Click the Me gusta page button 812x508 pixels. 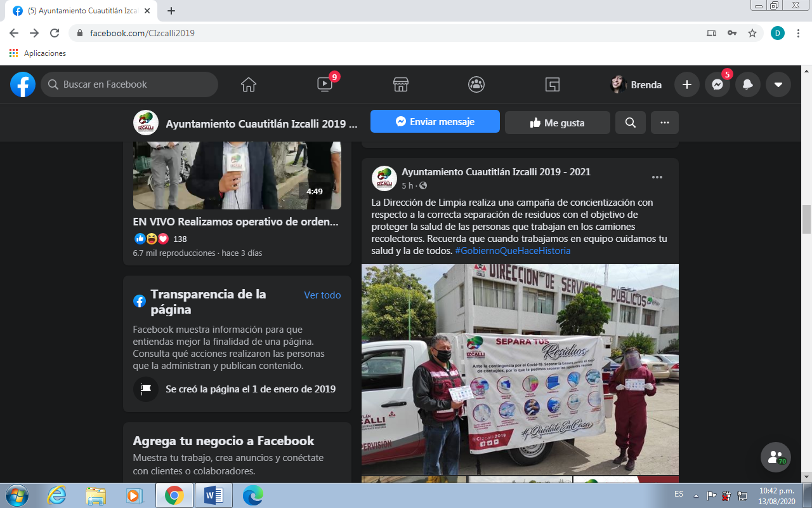558,123
